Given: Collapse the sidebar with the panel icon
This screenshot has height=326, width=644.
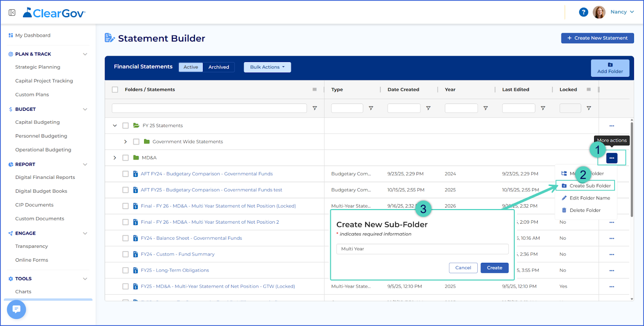Looking at the screenshot, I should [12, 13].
